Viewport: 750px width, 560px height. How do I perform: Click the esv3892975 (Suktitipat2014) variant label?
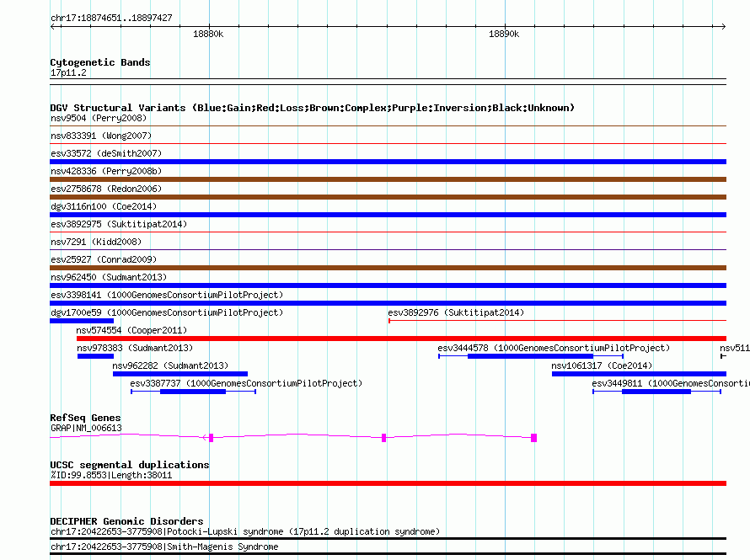click(x=119, y=224)
